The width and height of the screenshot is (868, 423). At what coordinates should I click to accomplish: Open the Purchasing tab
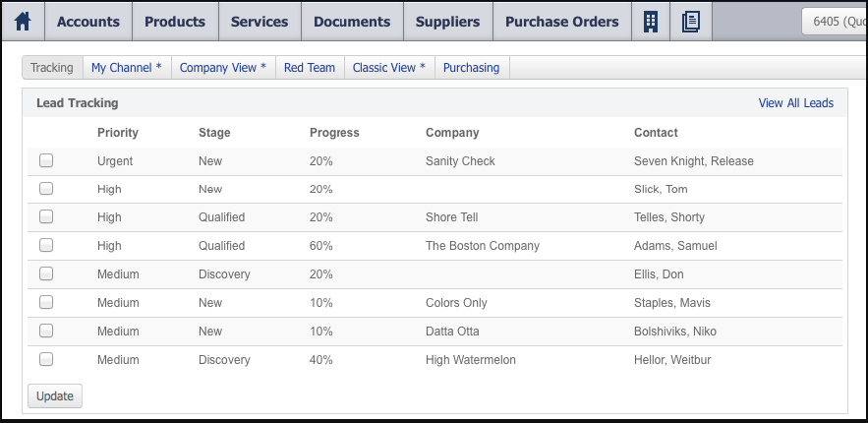pyautogui.click(x=471, y=68)
